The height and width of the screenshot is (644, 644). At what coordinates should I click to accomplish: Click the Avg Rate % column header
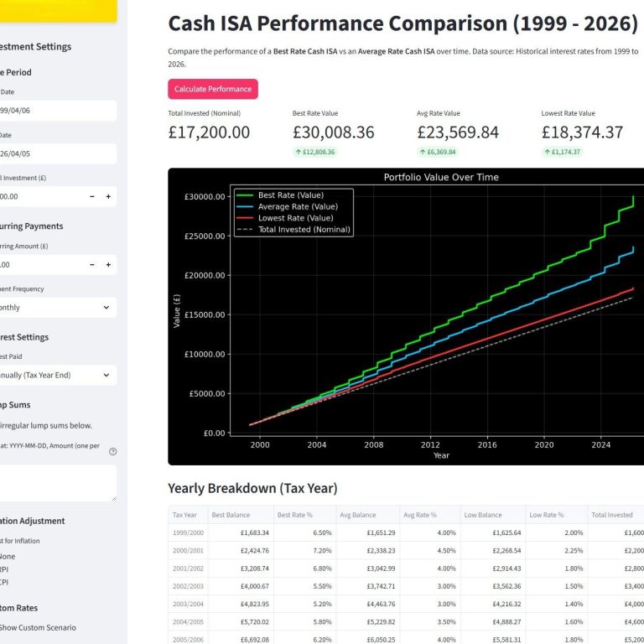[x=420, y=515]
